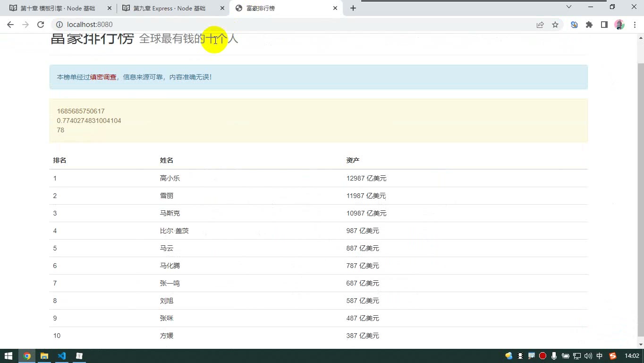Open the blue extension icon beside the star
Viewport: 644px width, 363px height.
click(x=574, y=25)
